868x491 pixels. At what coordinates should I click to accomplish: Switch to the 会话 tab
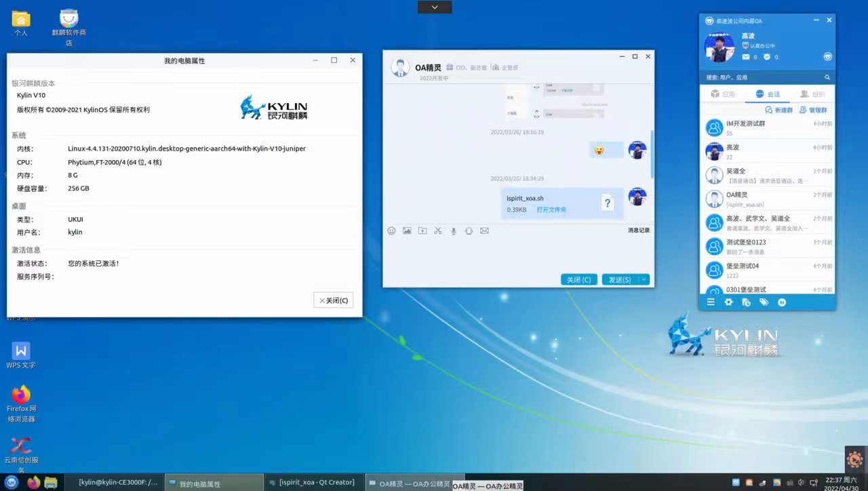click(767, 94)
